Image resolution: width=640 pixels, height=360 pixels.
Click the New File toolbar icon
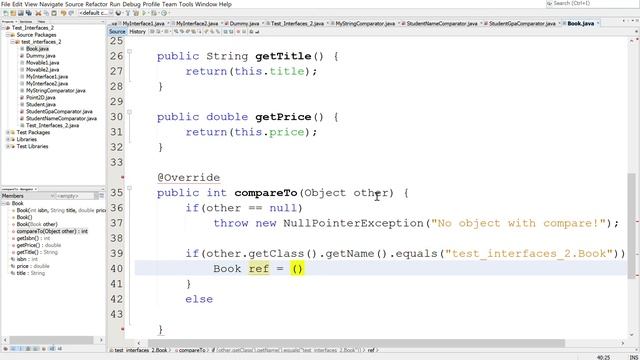tap(5, 13)
